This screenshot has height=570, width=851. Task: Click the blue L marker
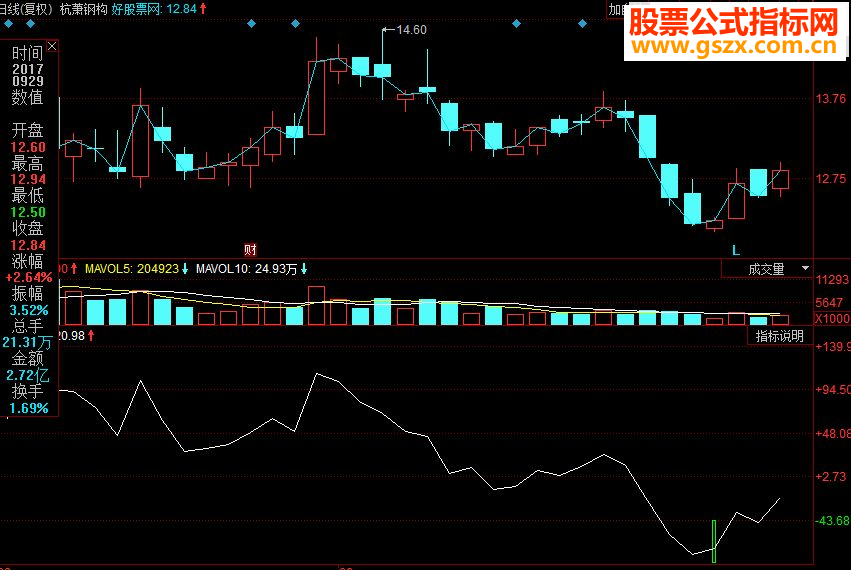coord(736,250)
